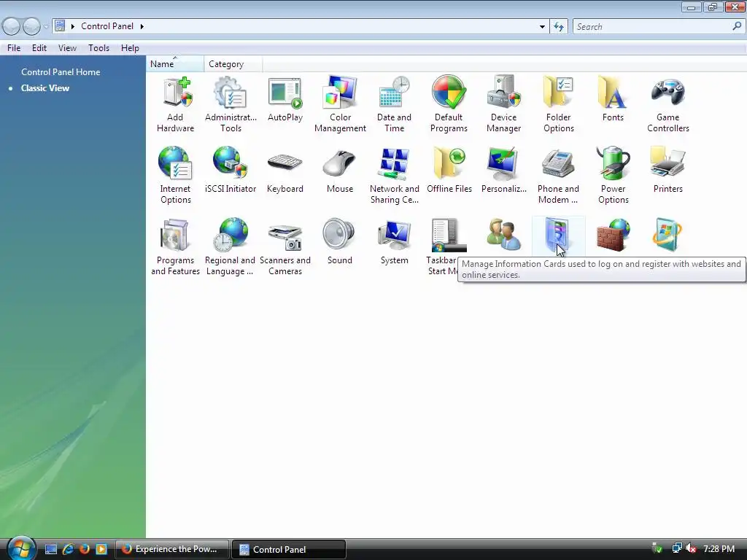Image resolution: width=747 pixels, height=560 pixels.
Task: Open Default Programs
Action: (449, 104)
